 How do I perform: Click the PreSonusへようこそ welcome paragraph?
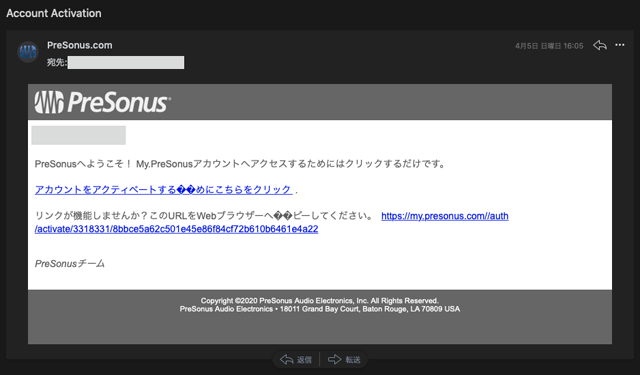pos(240,164)
